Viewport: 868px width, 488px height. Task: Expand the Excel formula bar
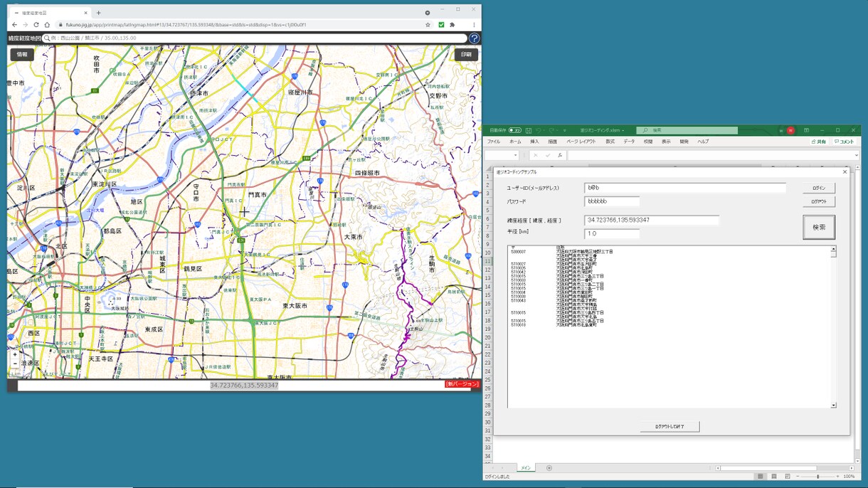coord(856,155)
